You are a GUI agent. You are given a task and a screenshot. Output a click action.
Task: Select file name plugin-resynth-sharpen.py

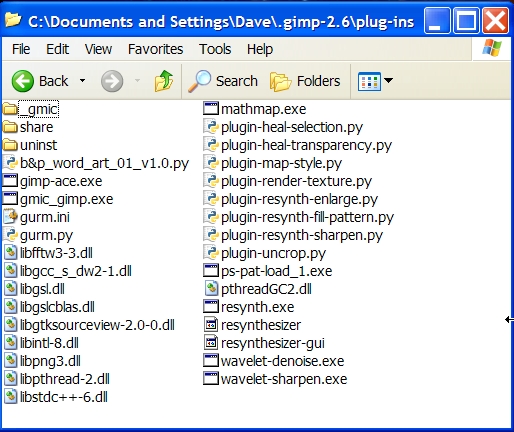pyautogui.click(x=302, y=236)
